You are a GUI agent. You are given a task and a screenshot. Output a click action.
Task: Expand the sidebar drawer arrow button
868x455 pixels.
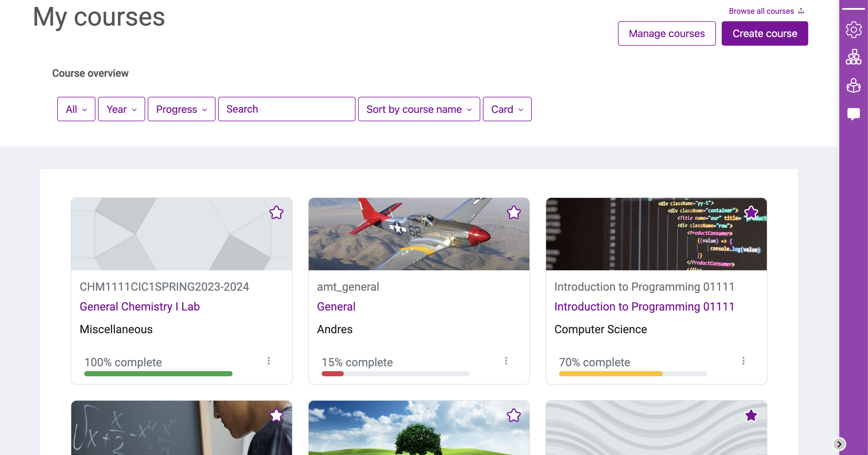(x=839, y=444)
